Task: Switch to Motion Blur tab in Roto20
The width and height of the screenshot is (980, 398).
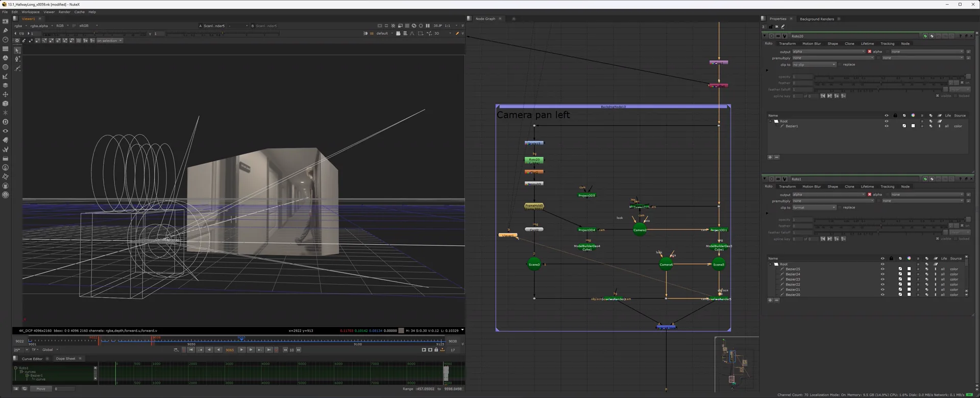Action: point(812,43)
